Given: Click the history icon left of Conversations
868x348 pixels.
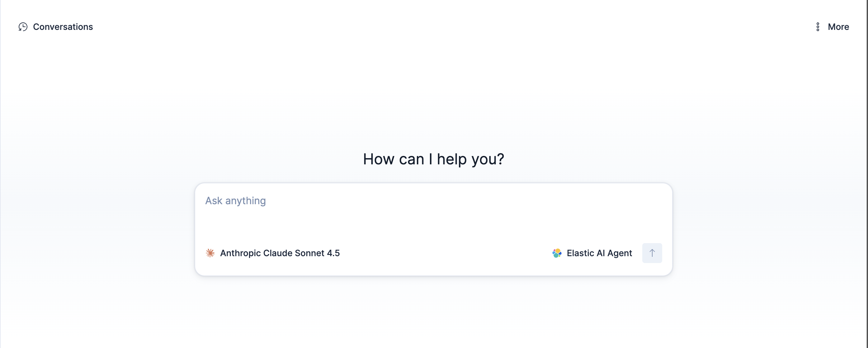Looking at the screenshot, I should click(23, 27).
